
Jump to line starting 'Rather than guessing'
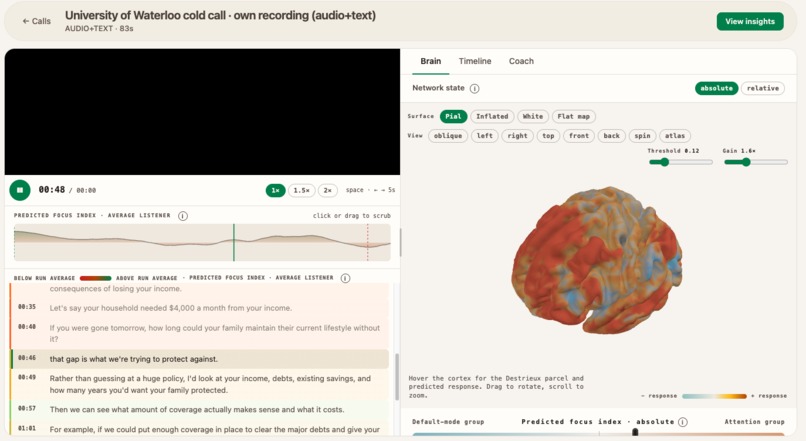tap(199, 384)
